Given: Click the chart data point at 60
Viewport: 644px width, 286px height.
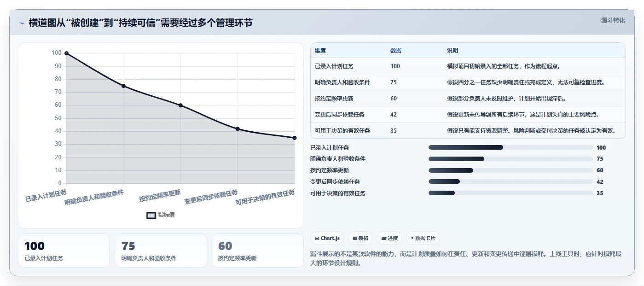Looking at the screenshot, I should (x=180, y=105).
